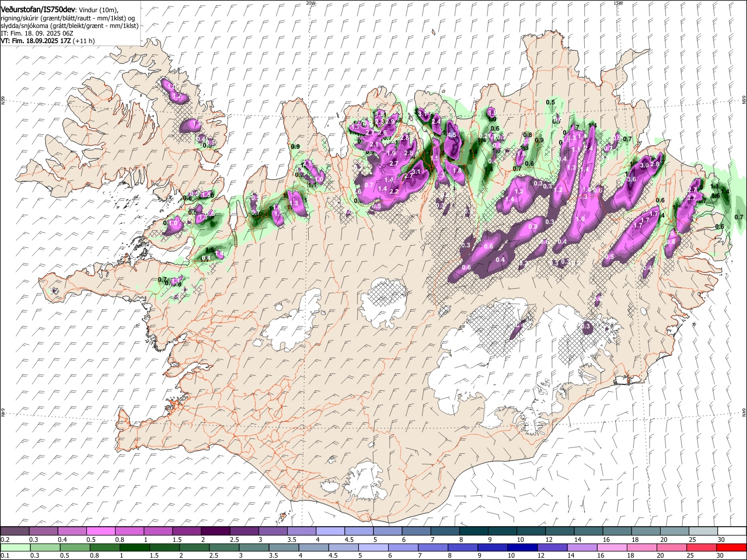Screen dimensions: 747x560
Task: Pick the light green 0.3–0.5 legend swatch
Action: pos(45,548)
